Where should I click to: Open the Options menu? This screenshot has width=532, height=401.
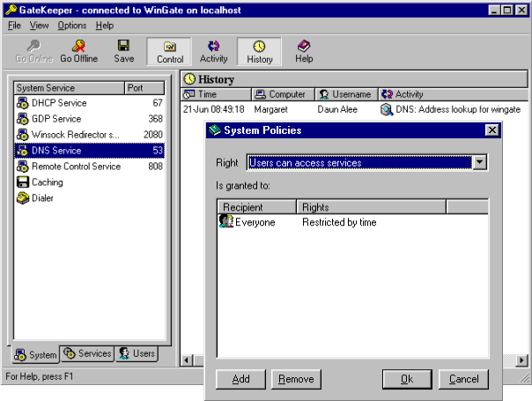point(72,26)
